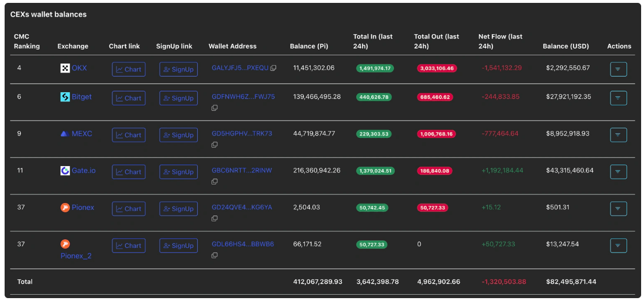This screenshot has height=301, width=644.
Task: Copy the Gate.io wallet address icon
Action: click(214, 182)
